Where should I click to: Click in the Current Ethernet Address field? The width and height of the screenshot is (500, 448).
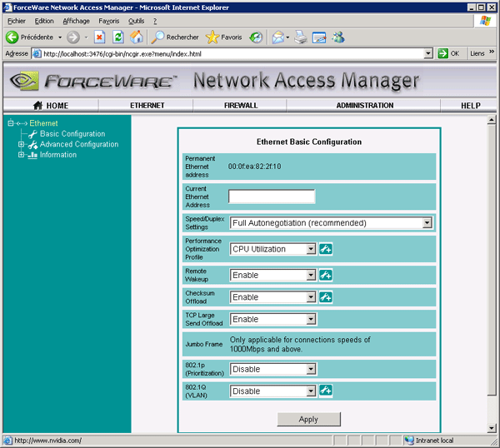[x=272, y=197]
